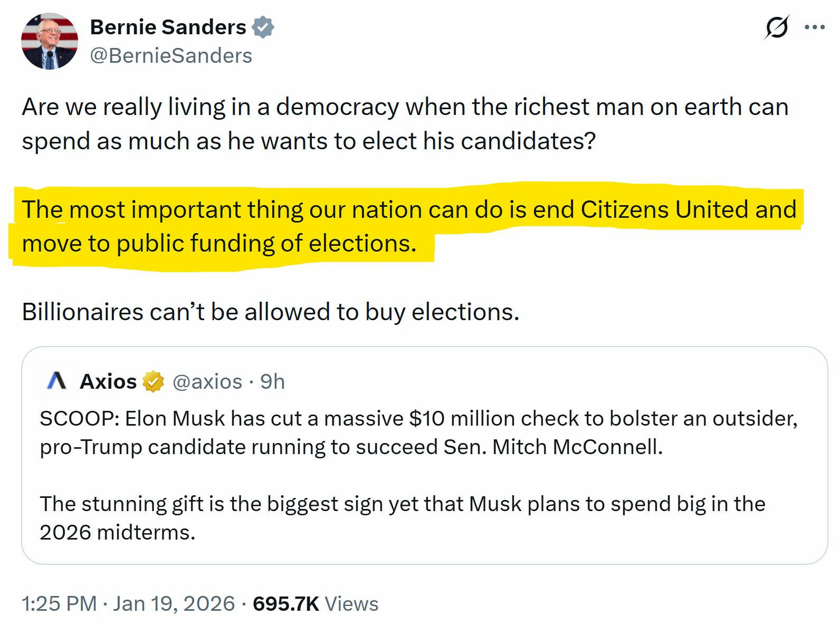This screenshot has height=625, width=840.
Task: Open the Bernie Sanders display name link
Action: pos(168,27)
